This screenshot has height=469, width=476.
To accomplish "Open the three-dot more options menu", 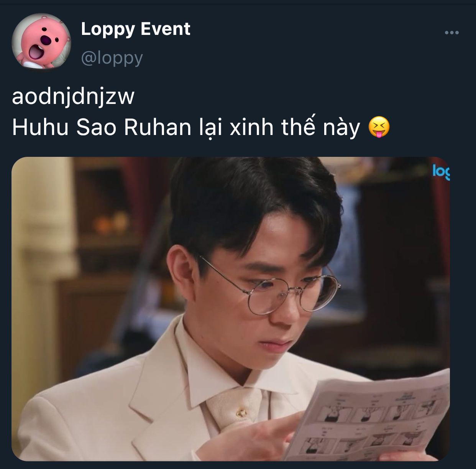I will click(451, 33).
